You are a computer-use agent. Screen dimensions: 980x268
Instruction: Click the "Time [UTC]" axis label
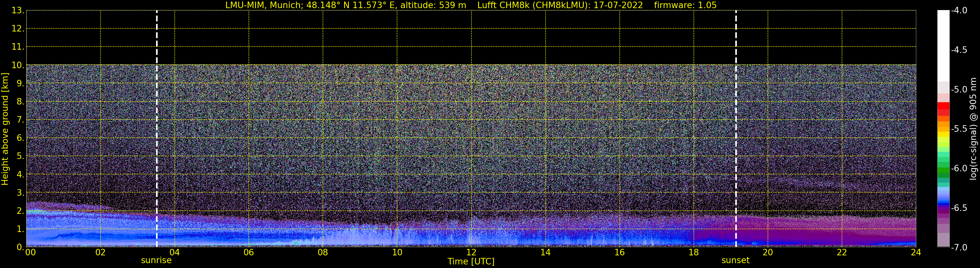coord(471,262)
